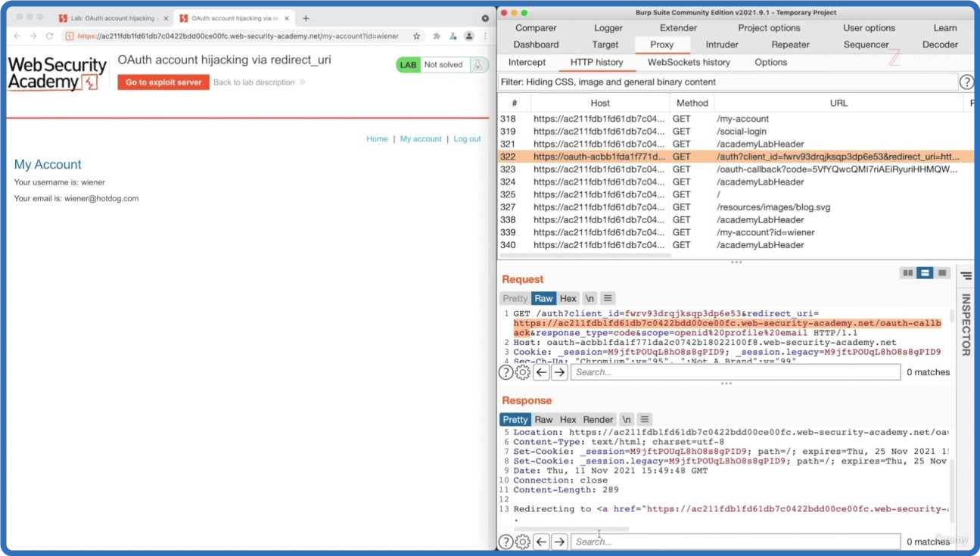The image size is (980, 556).
Task: Open Burp filter help question icon
Action: point(966,82)
